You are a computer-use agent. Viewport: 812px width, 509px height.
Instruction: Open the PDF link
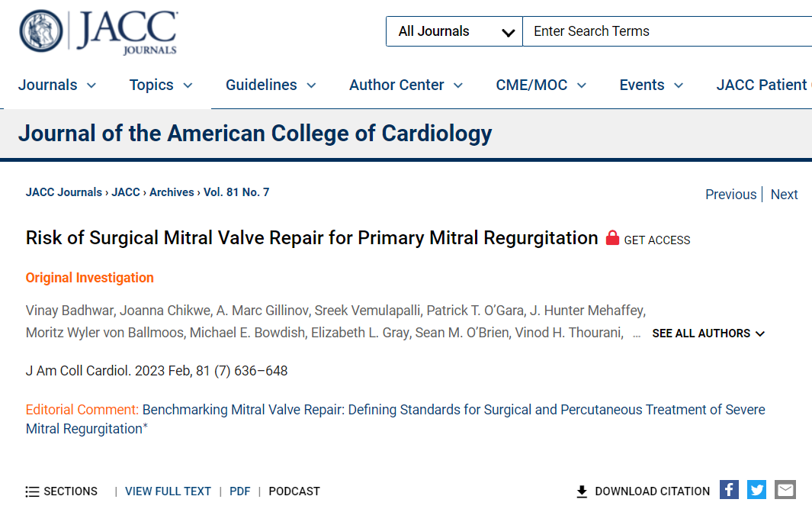pyautogui.click(x=239, y=491)
